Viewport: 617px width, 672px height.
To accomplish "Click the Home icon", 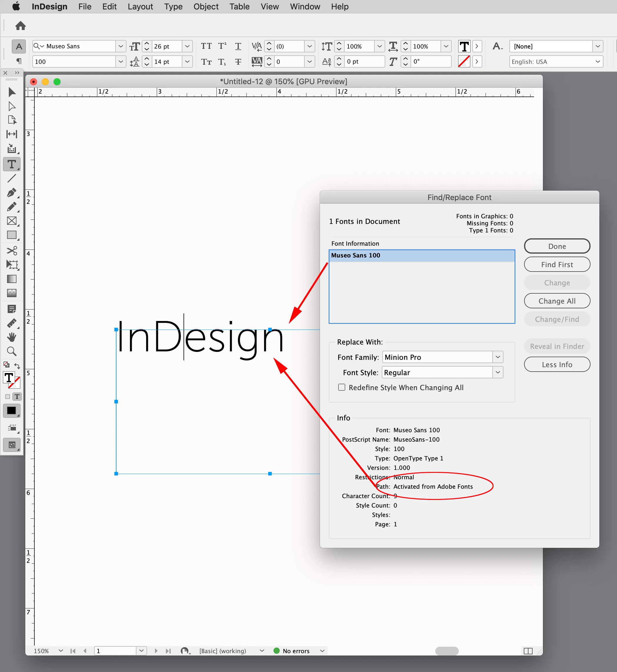I will [20, 26].
